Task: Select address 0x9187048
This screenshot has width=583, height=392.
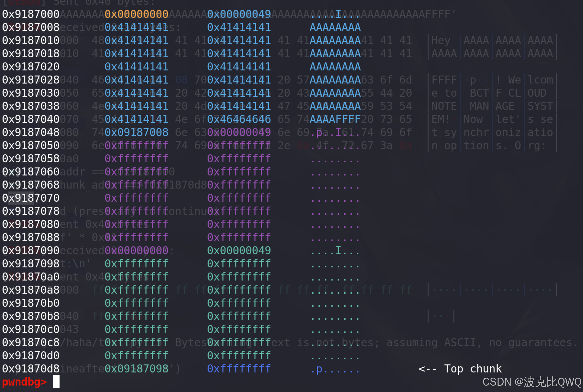Action: [31, 132]
